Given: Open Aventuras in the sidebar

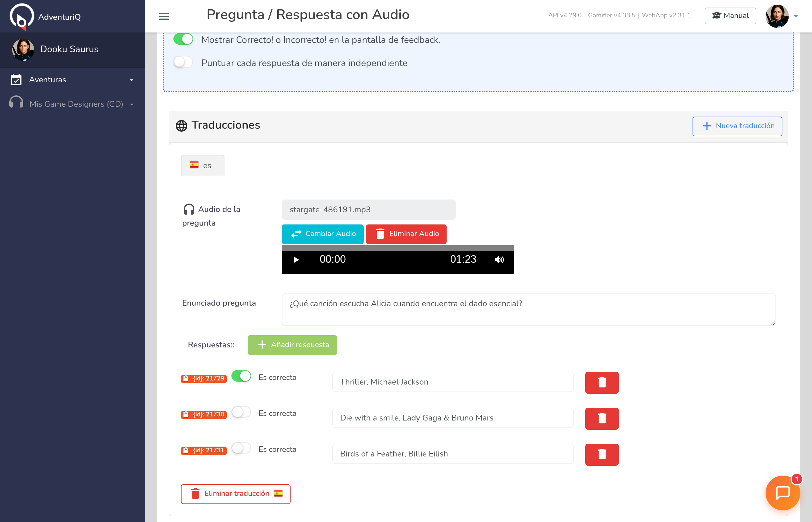Looking at the screenshot, I should click(72, 80).
